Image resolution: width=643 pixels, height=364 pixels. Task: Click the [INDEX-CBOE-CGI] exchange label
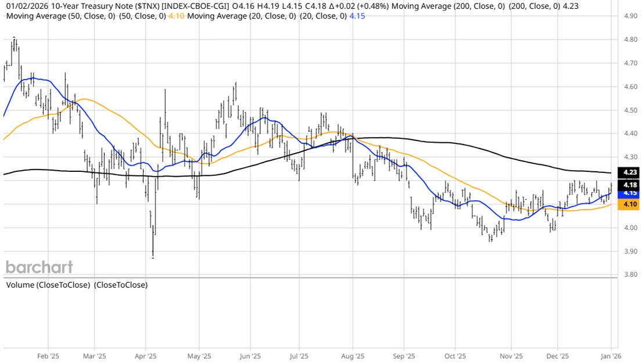(x=194, y=6)
